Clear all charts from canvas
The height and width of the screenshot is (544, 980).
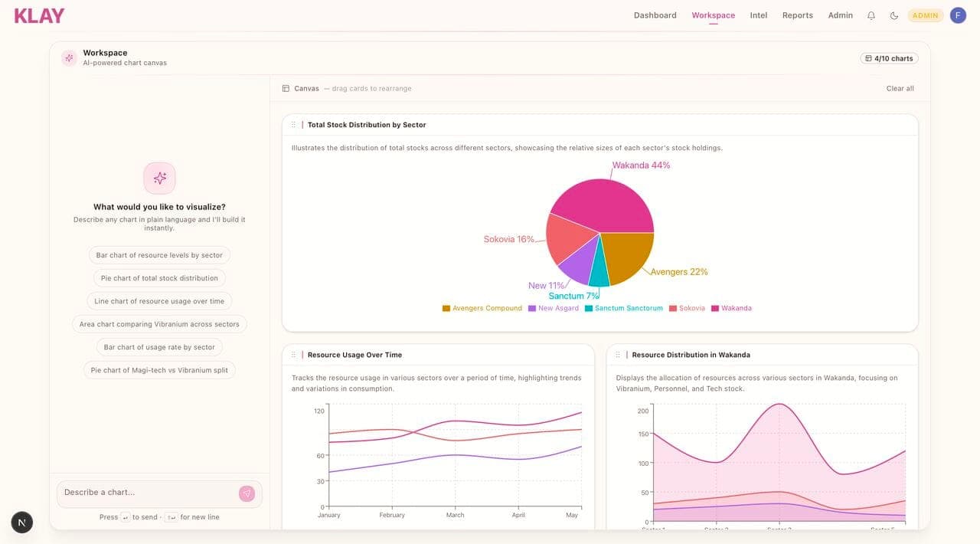900,88
